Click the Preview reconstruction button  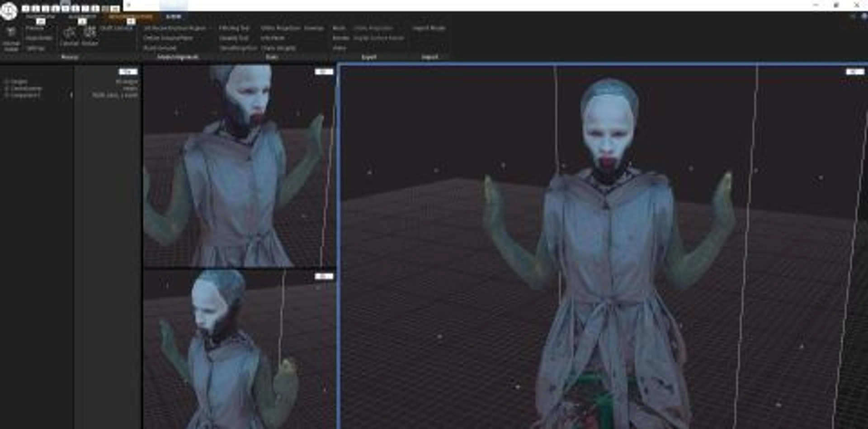click(34, 28)
